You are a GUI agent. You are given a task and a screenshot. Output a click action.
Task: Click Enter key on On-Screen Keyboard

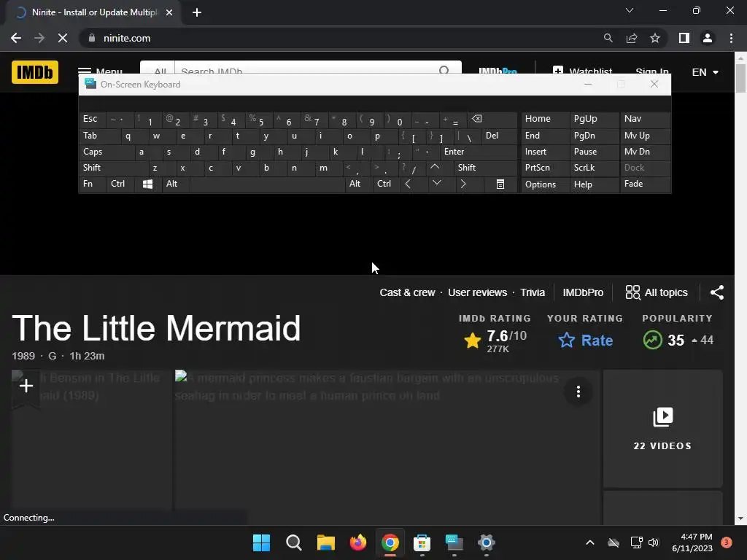(479, 152)
